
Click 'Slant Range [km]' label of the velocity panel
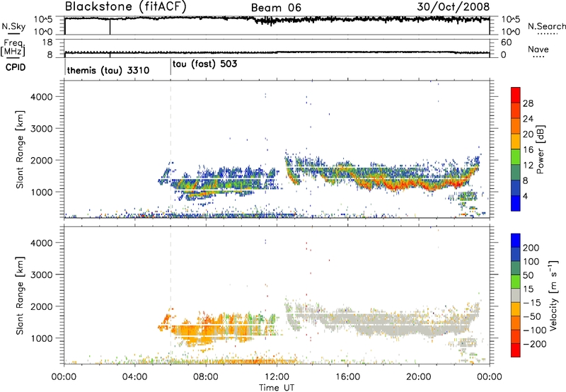coord(20,296)
